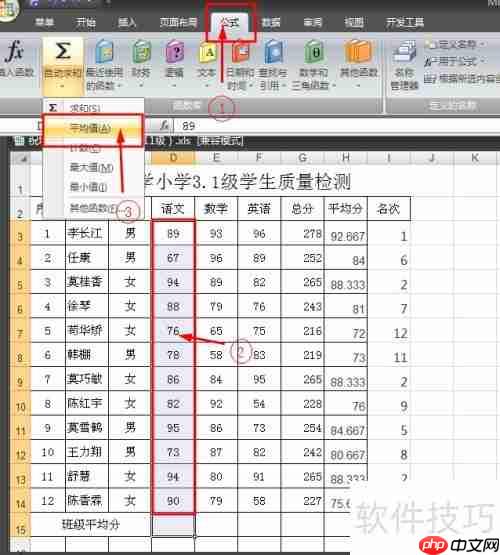Select row 9 header
This screenshot has height=555, width=500.
[21, 379]
